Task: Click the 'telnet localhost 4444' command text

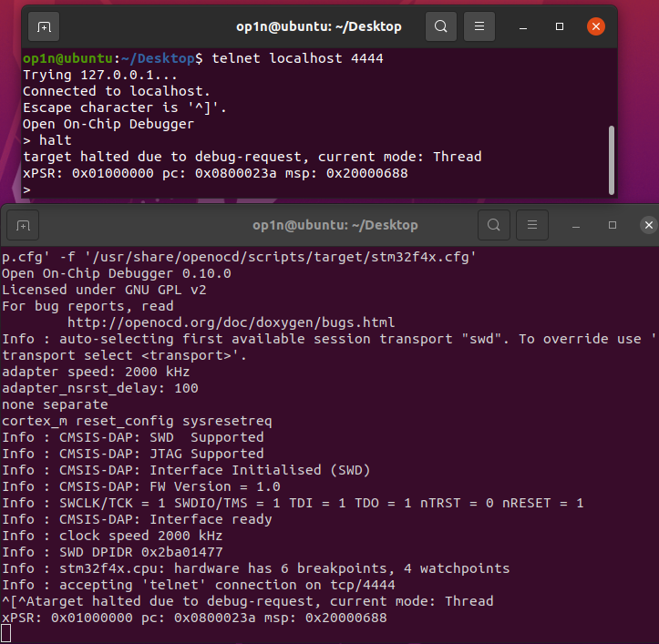Action: 297,58
